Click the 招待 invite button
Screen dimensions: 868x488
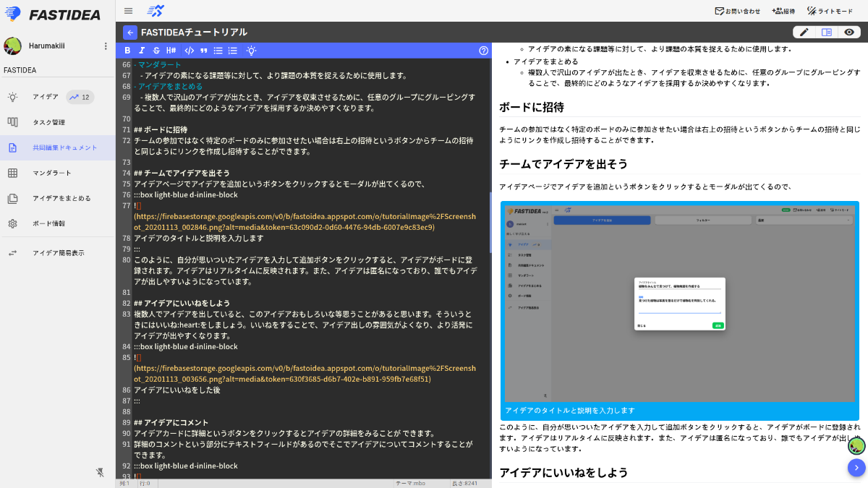pyautogui.click(x=783, y=11)
